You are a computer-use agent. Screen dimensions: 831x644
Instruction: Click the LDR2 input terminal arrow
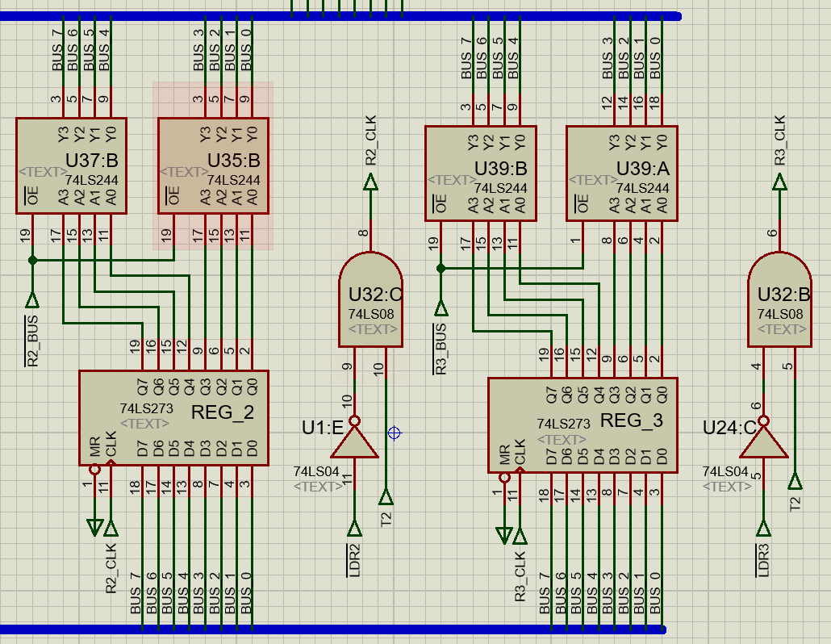tap(354, 529)
